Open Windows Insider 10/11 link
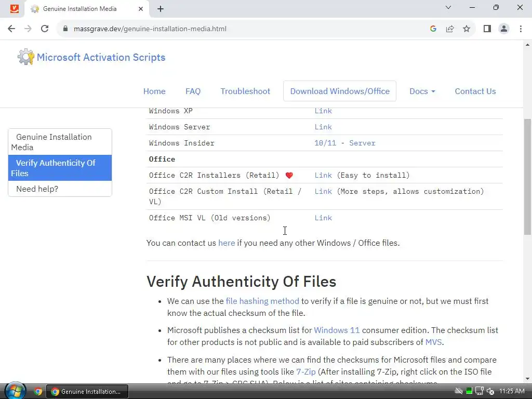The width and height of the screenshot is (532, 399). 325,143
